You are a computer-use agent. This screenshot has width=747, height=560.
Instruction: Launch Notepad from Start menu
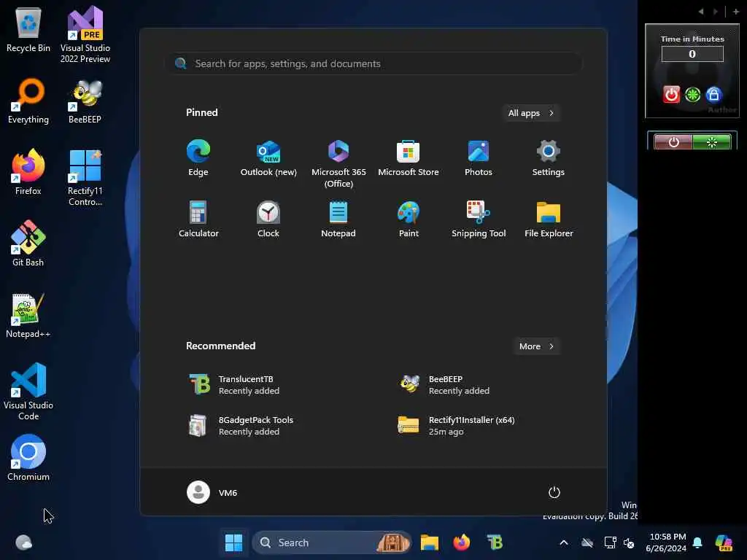pos(338,219)
